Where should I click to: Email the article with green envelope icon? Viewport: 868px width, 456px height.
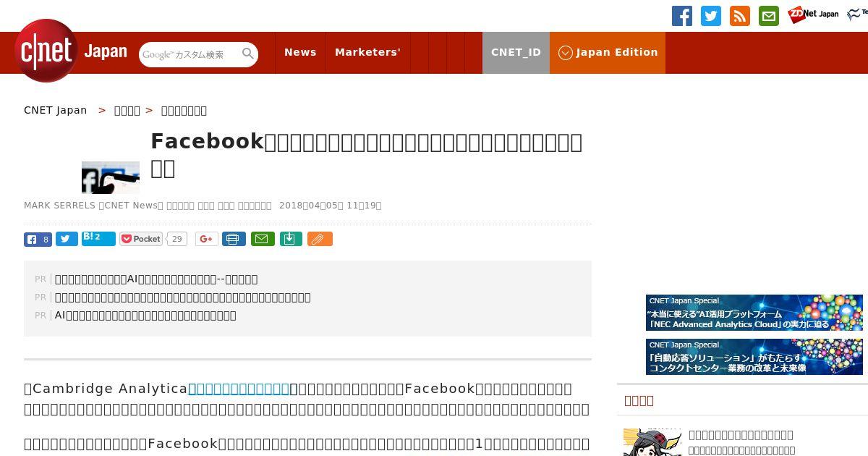(x=263, y=239)
